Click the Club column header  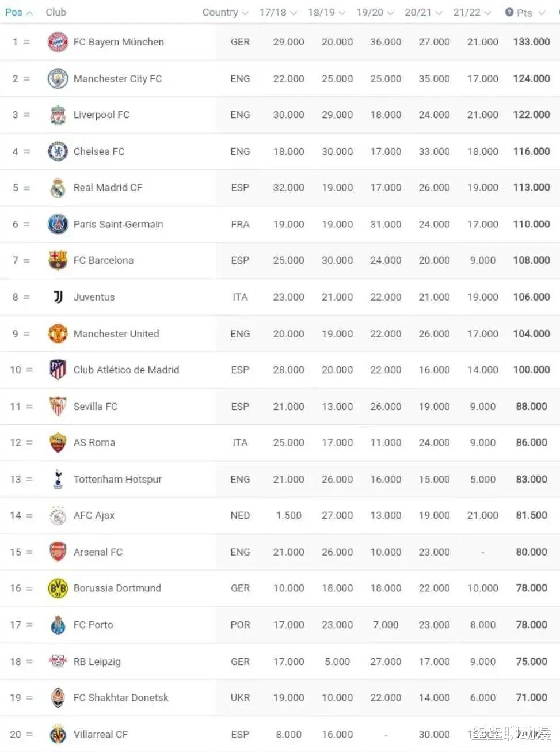click(x=56, y=12)
